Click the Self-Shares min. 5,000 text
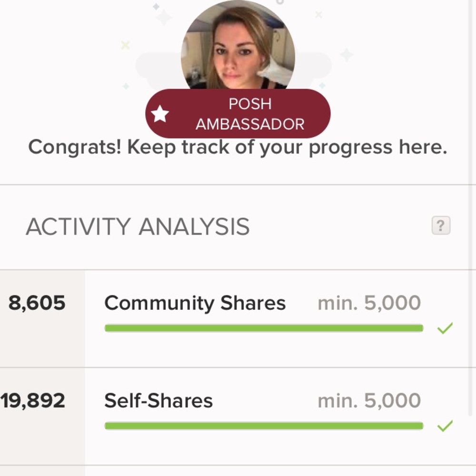This screenshot has height=476, width=476. tap(369, 401)
